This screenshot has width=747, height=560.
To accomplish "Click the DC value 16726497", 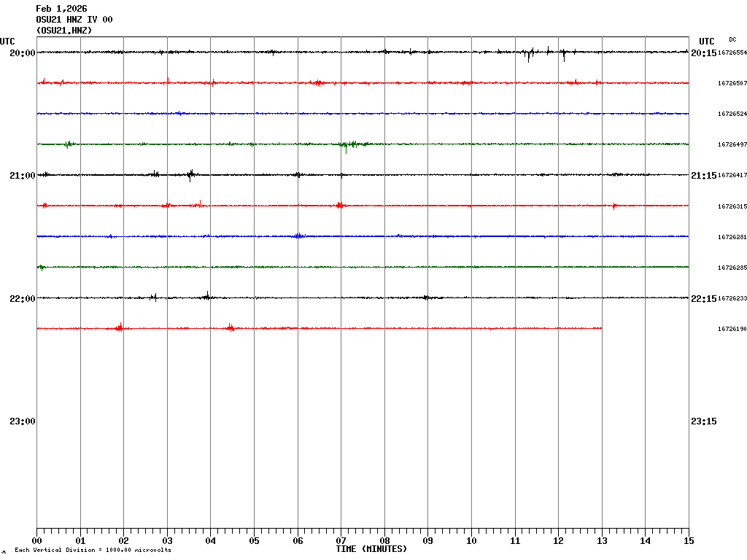I will [x=732, y=145].
